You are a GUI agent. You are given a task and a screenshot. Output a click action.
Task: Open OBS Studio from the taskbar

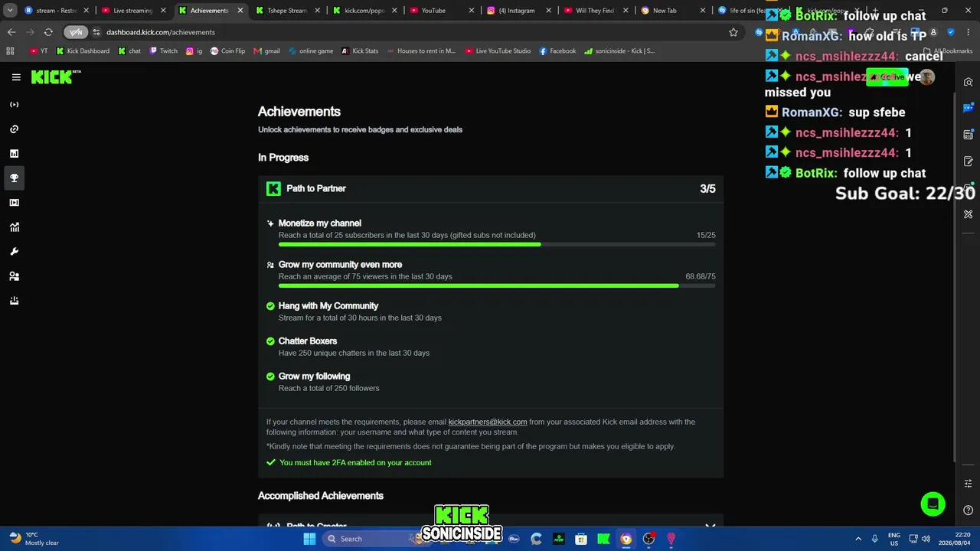click(x=648, y=539)
